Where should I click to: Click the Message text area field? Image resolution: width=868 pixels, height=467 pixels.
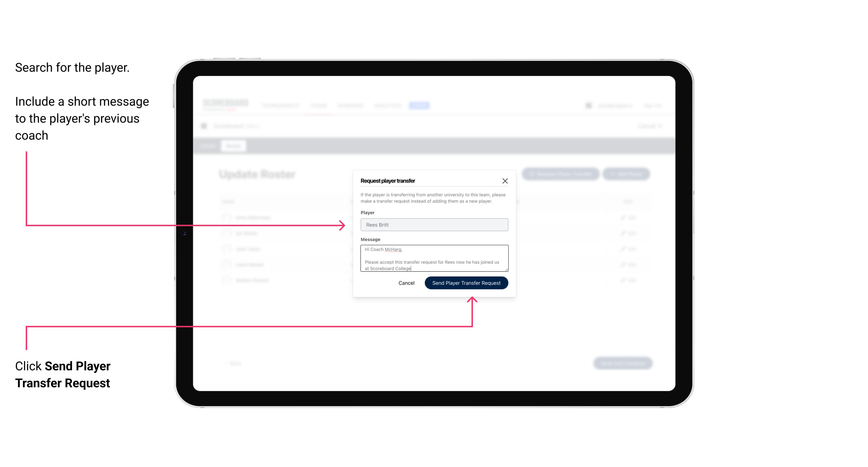tap(433, 259)
